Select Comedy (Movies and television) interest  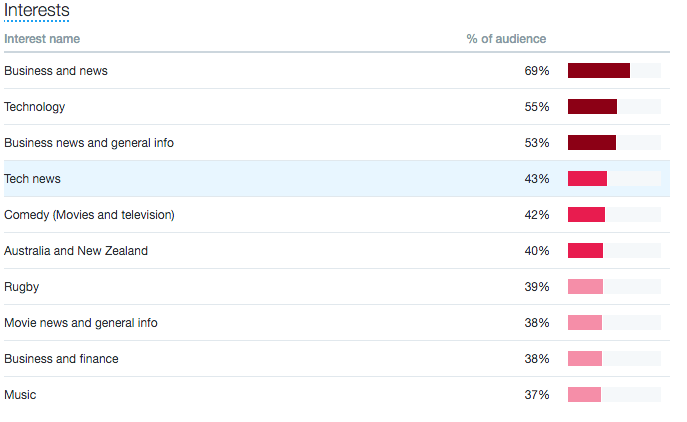(x=336, y=214)
